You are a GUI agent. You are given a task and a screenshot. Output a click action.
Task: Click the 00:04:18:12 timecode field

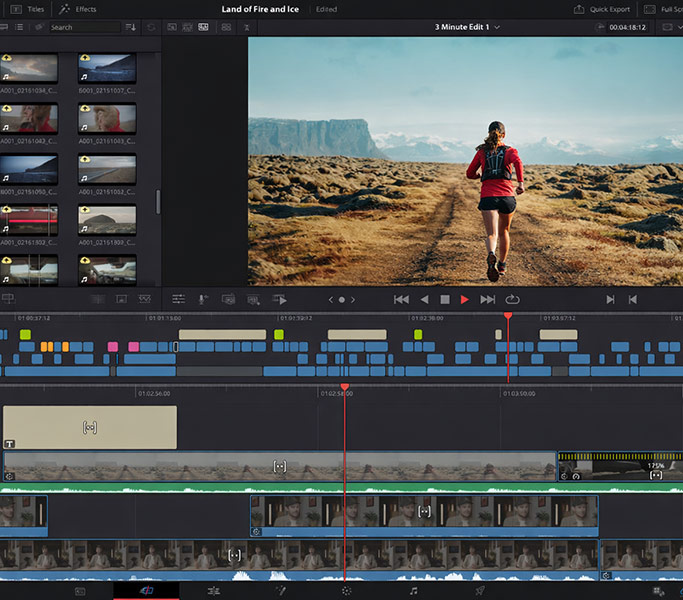627,27
